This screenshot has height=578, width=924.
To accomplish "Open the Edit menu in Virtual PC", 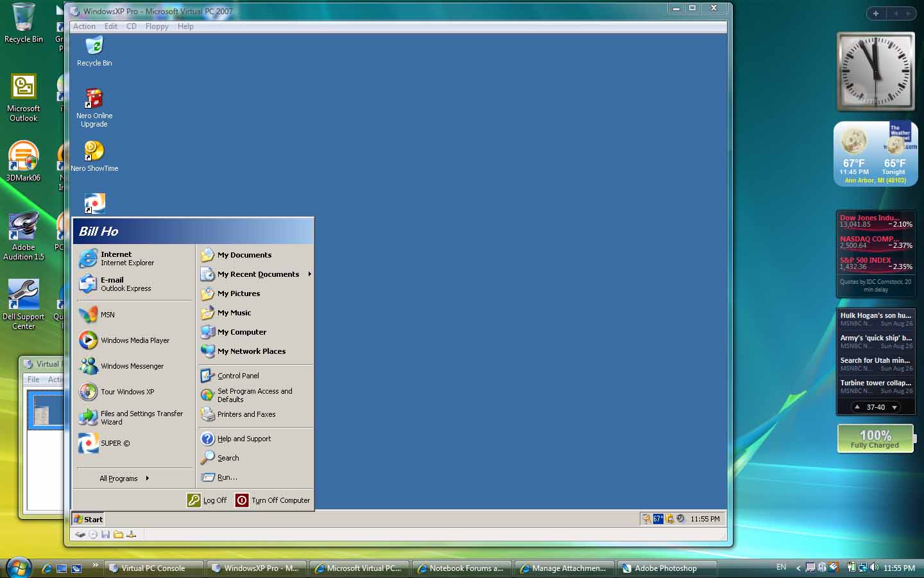I will (111, 26).
